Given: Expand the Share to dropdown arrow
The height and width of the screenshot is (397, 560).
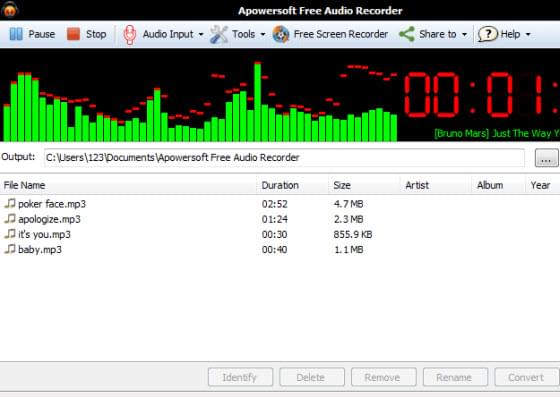Looking at the screenshot, I should [464, 35].
